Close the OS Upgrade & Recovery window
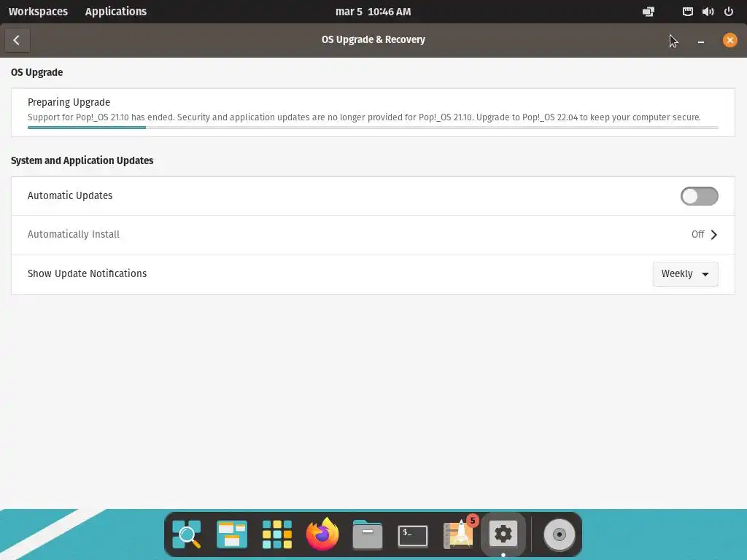The height and width of the screenshot is (560, 747). point(729,40)
